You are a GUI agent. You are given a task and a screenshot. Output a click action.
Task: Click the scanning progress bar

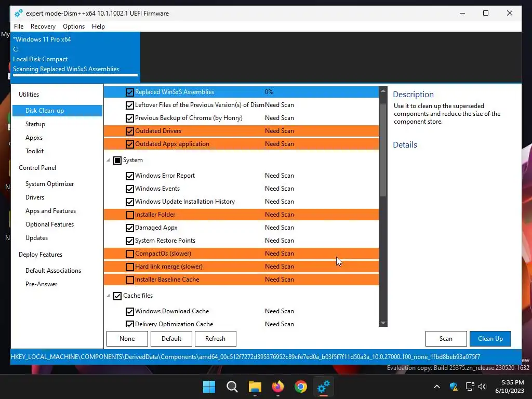tap(75, 75)
